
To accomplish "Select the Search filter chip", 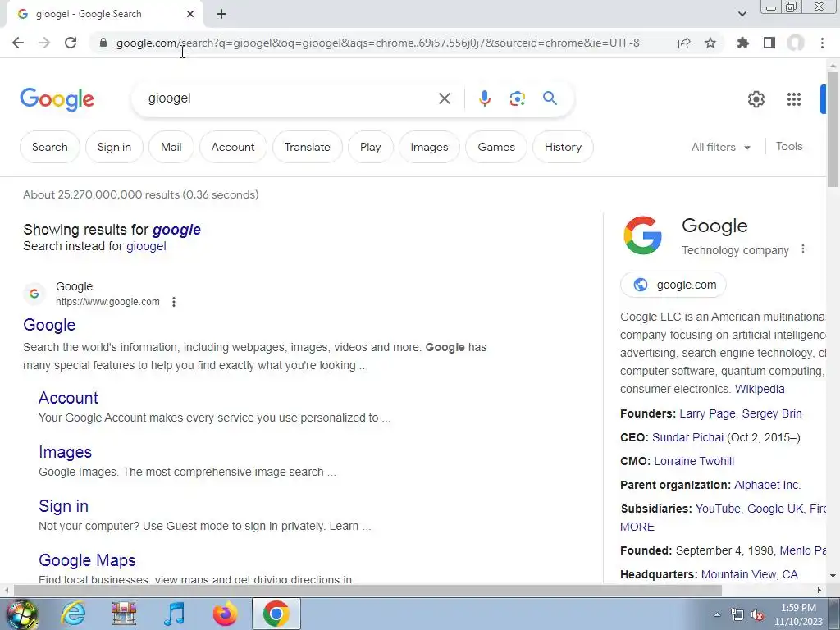I will click(x=50, y=147).
